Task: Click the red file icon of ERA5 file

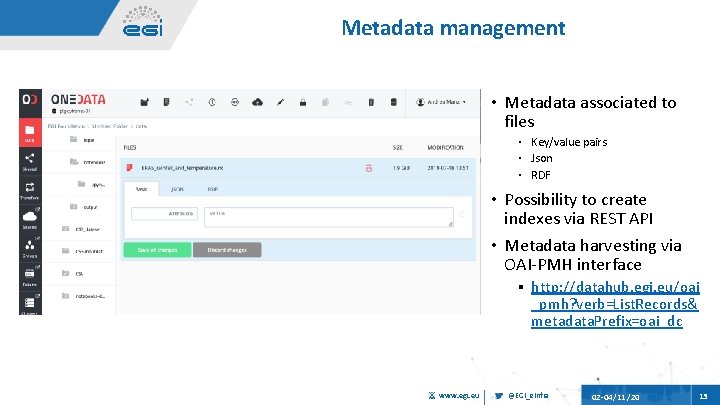Action: (x=129, y=168)
